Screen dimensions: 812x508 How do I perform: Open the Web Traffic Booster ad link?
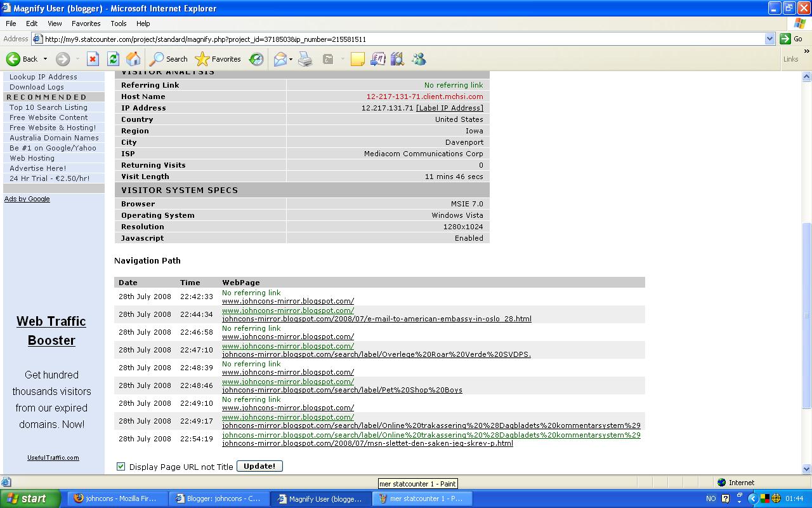tap(51, 331)
